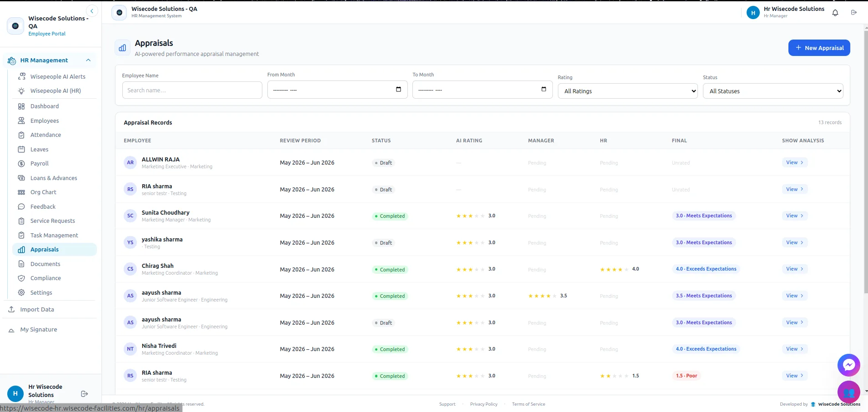Image resolution: width=868 pixels, height=412 pixels.
Task: Click the Wisepeople AI Alerts icon
Action: click(x=21, y=76)
